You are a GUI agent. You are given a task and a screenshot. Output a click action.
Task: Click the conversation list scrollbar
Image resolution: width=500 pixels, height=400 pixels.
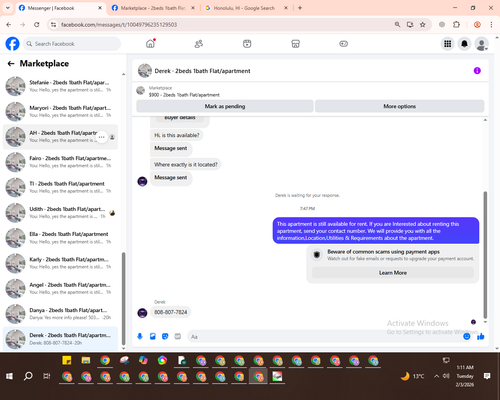pos(123,299)
